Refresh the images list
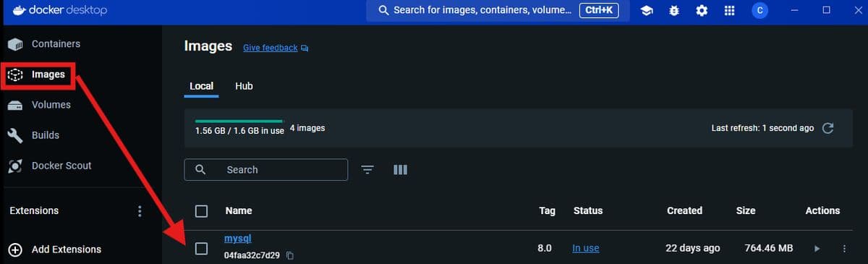 [828, 128]
